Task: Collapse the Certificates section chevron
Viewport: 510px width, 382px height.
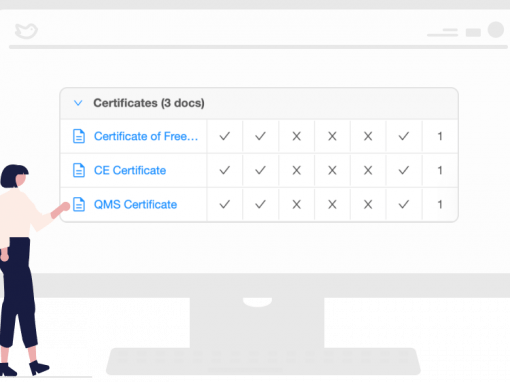Action: (x=78, y=103)
